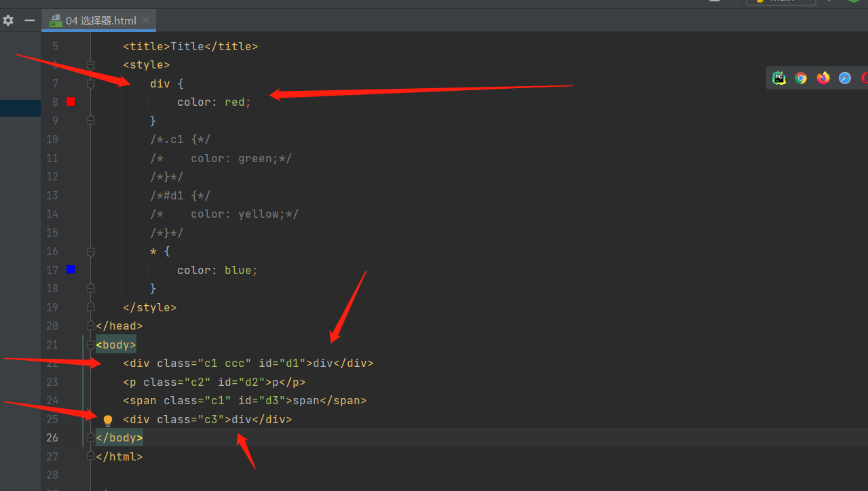Screen dimensions: 868x491
Task: Click the </html> fold marker on line 27
Action: (90, 456)
